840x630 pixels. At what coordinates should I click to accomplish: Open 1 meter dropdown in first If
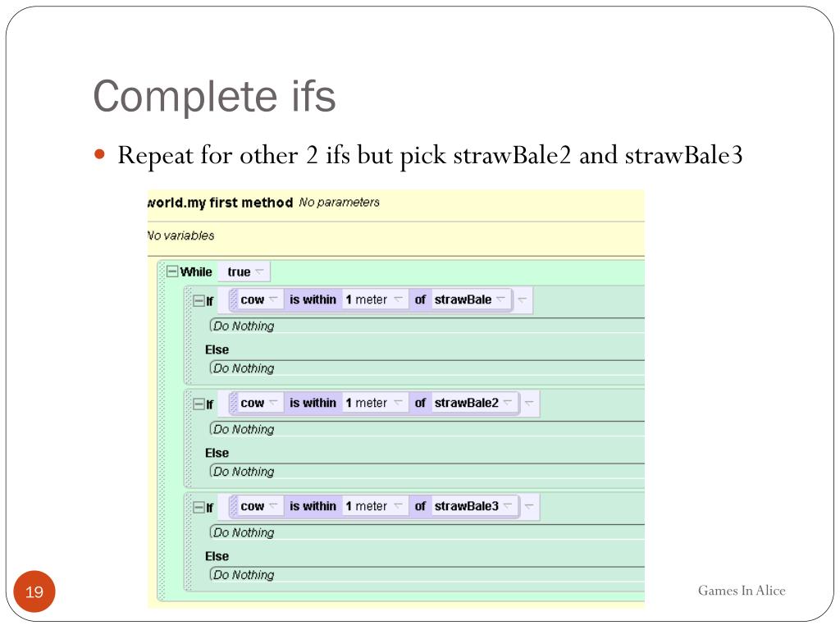[398, 299]
